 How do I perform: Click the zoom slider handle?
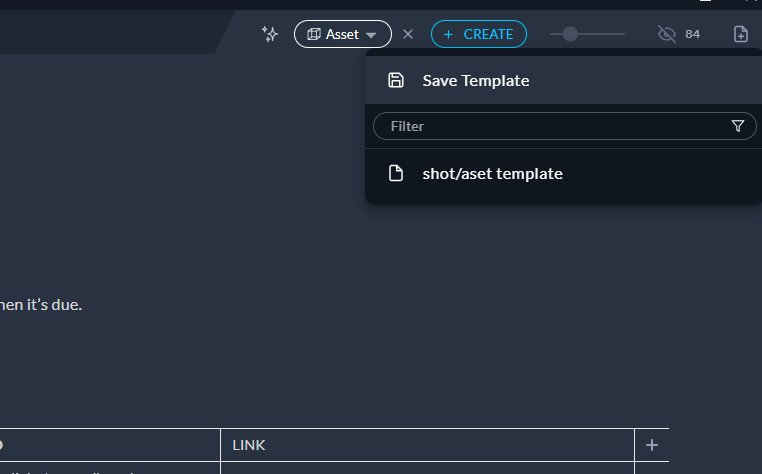pyautogui.click(x=570, y=34)
